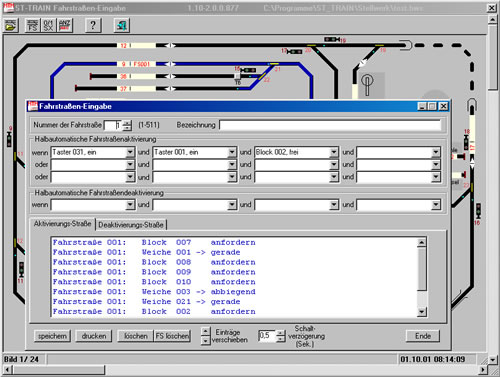Image resolution: width=500 pixels, height=377 pixels.
Task: Click the direction arrow on track block 12
Action: 170,45
